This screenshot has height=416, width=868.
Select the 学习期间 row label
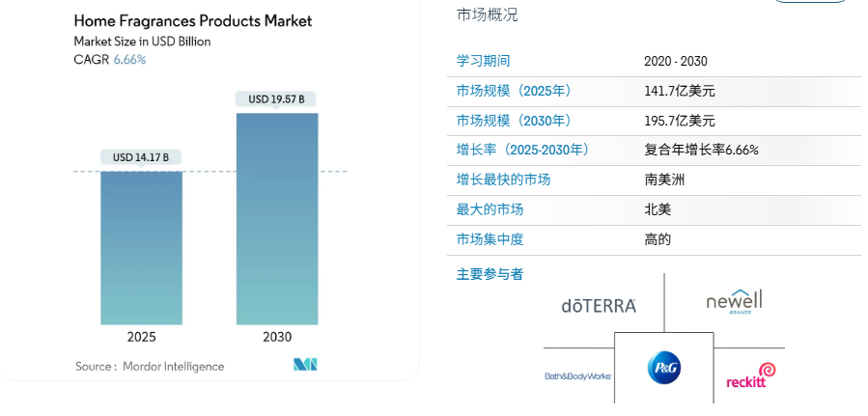[483, 61]
